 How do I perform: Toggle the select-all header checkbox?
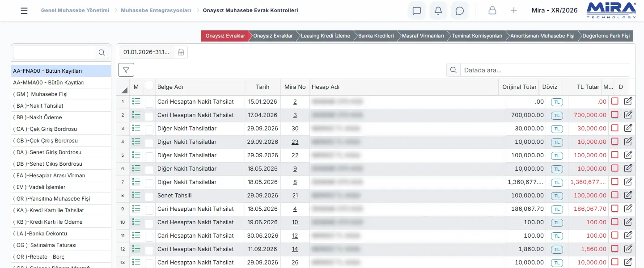point(149,85)
